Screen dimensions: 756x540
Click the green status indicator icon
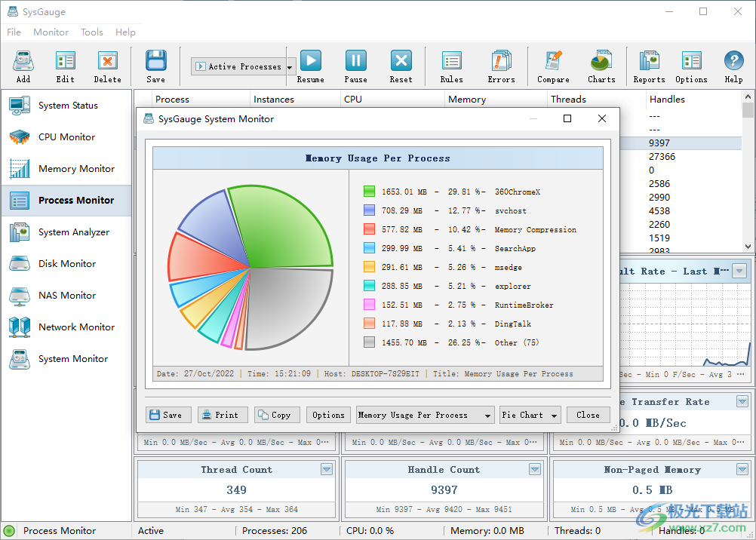pyautogui.click(x=9, y=531)
